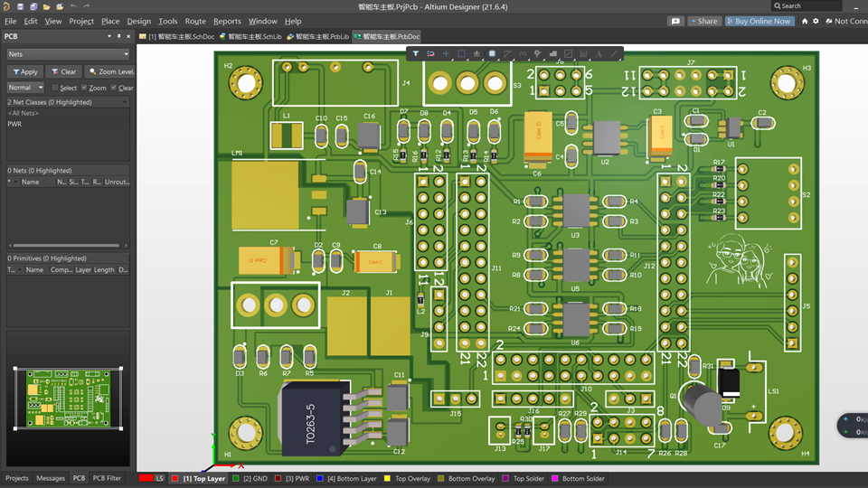Open settings with the gear icon
The height and width of the screenshot is (488, 868).
coord(816,21)
